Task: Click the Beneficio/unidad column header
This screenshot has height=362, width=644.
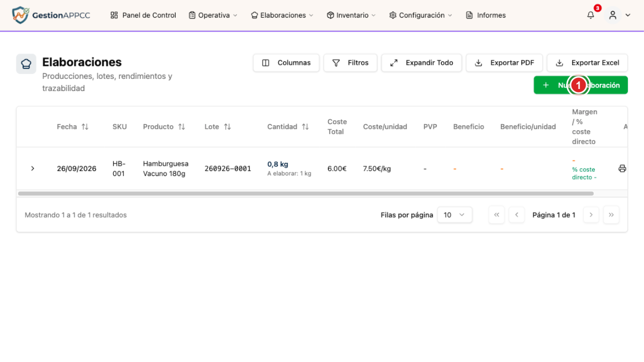Action: [528, 127]
